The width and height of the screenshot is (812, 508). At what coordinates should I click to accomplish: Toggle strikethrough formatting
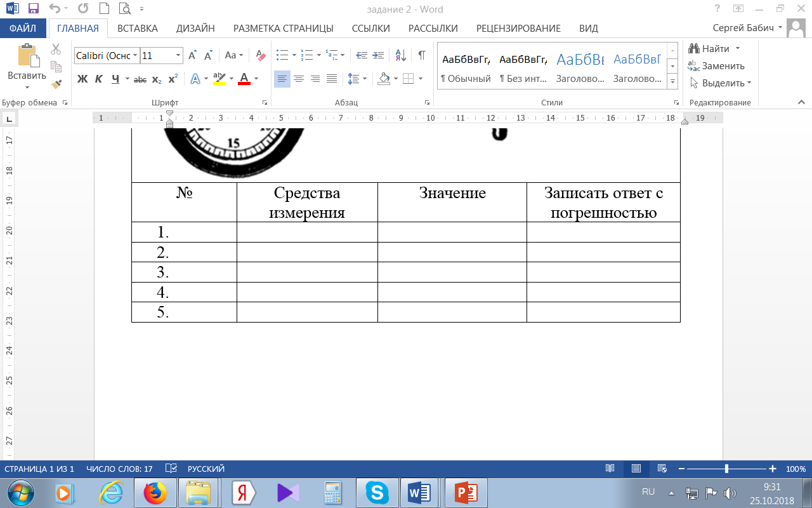click(x=140, y=79)
